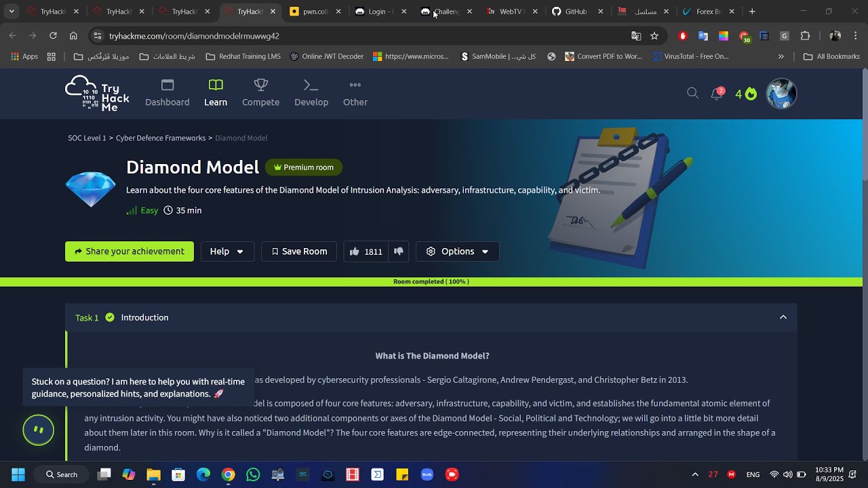Click the Premium room badge
This screenshot has height=488, width=868.
click(304, 167)
